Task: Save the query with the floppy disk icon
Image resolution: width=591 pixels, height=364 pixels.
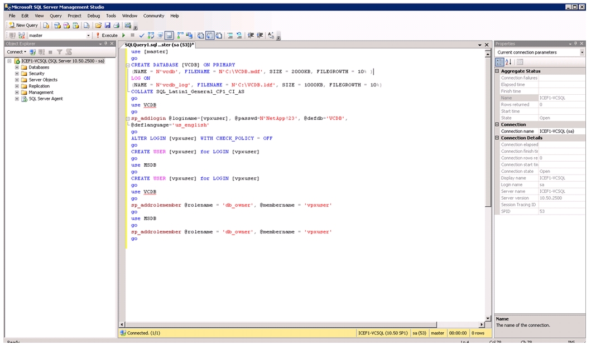Action: click(x=107, y=25)
